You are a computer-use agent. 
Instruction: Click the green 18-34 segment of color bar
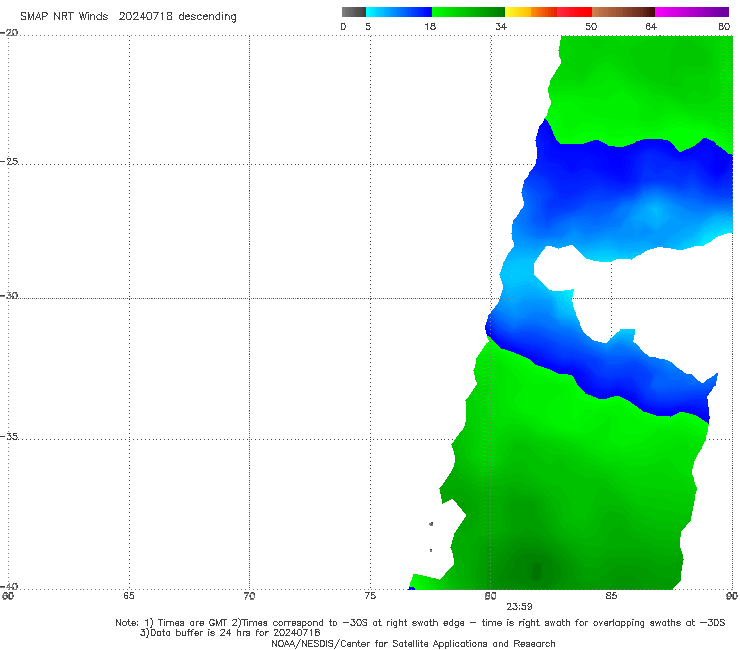point(468,12)
